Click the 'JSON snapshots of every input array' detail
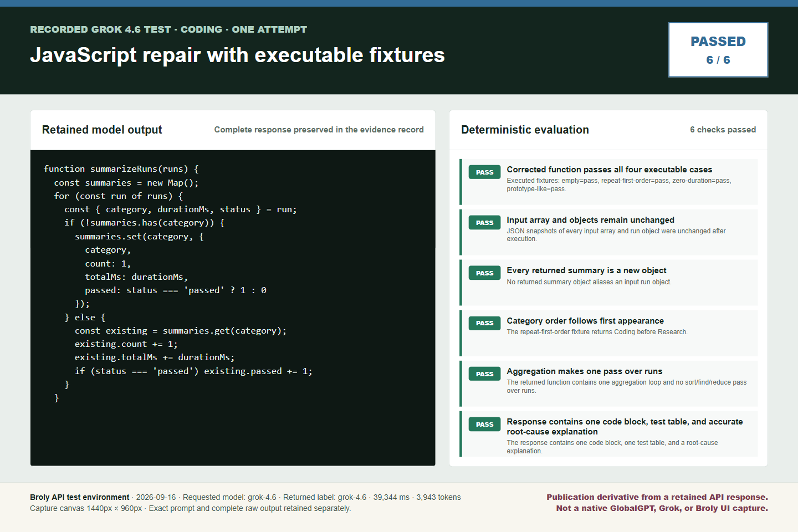798x532 pixels. coord(616,235)
